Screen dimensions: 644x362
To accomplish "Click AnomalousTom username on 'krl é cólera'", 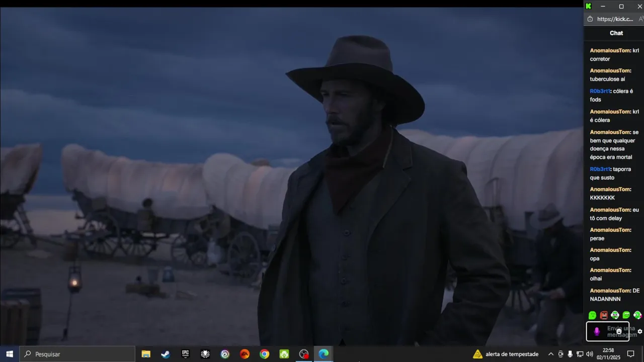I will tap(610, 112).
